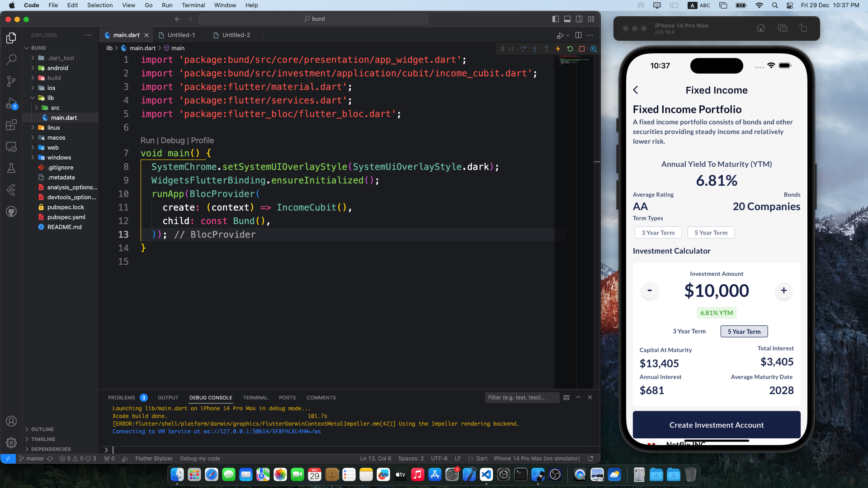Select 3 Year Term in calculator
Screen dimensions: 868x488
click(x=689, y=332)
